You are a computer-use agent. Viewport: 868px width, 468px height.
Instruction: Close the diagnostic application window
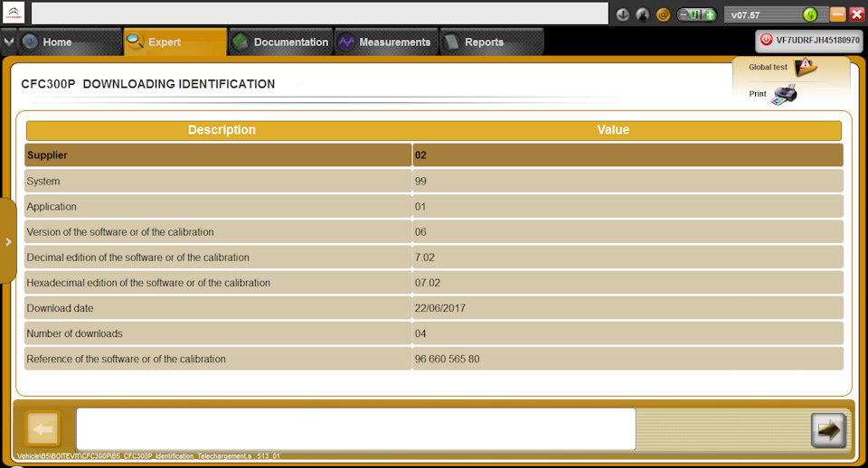tap(857, 14)
